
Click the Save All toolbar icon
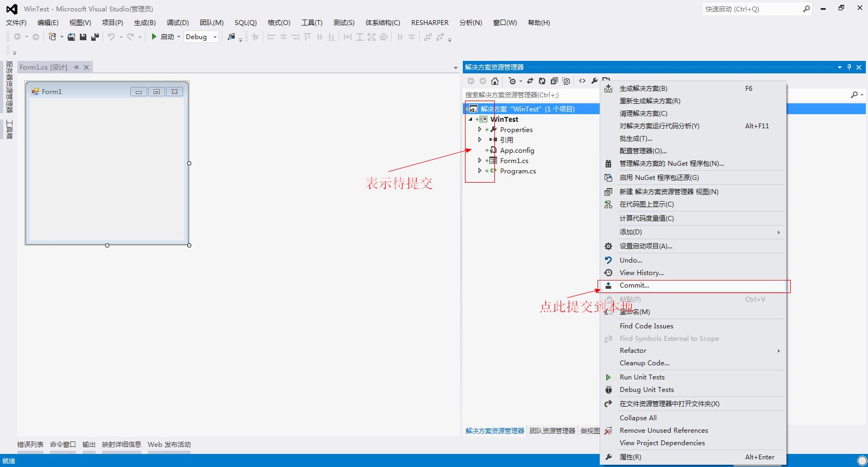pos(95,36)
